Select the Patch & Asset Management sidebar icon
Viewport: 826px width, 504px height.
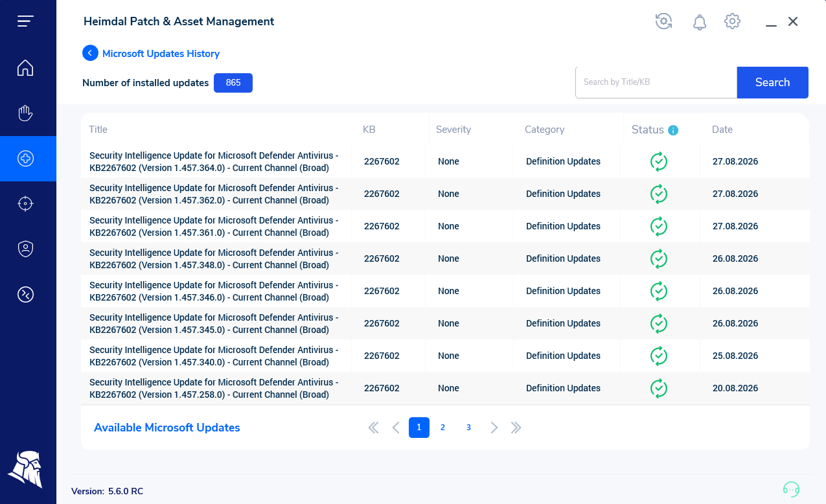(25, 158)
